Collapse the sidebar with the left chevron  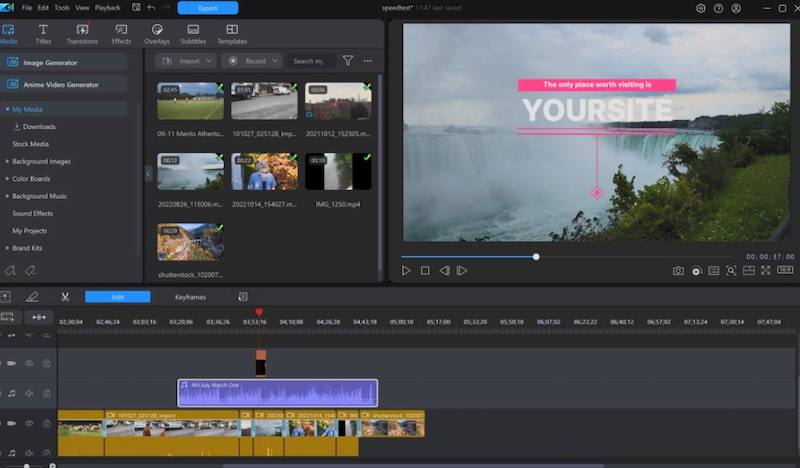click(x=148, y=174)
